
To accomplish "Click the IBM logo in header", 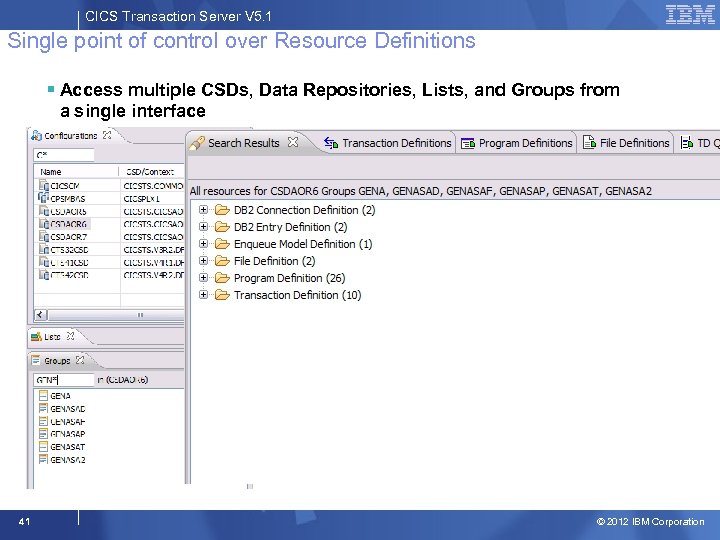I will coord(690,15).
